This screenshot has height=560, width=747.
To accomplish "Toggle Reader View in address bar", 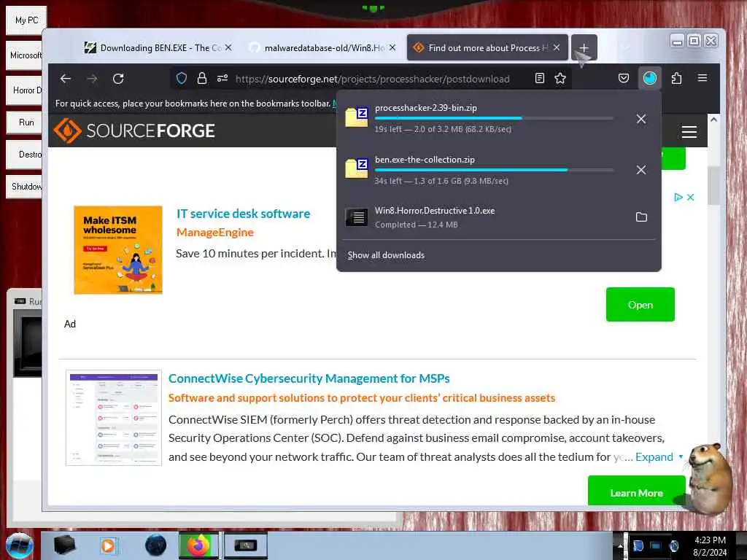I will tap(540, 79).
